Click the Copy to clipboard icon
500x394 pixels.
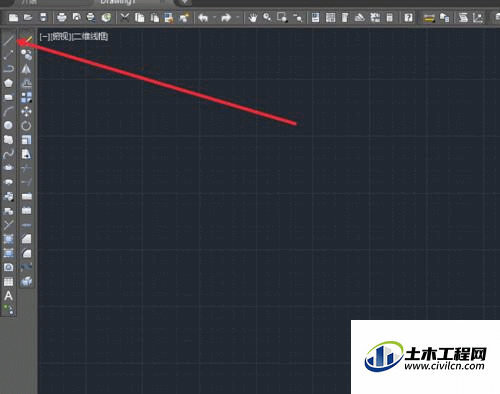click(140, 17)
